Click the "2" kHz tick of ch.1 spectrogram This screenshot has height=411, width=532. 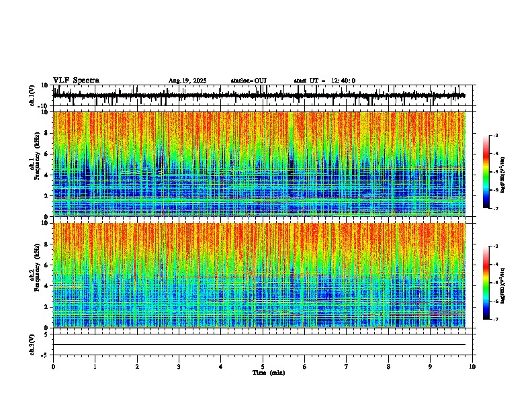click(46, 195)
